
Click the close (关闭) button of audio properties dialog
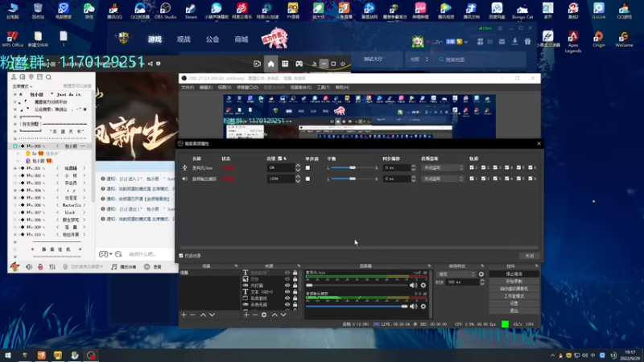[x=530, y=256]
